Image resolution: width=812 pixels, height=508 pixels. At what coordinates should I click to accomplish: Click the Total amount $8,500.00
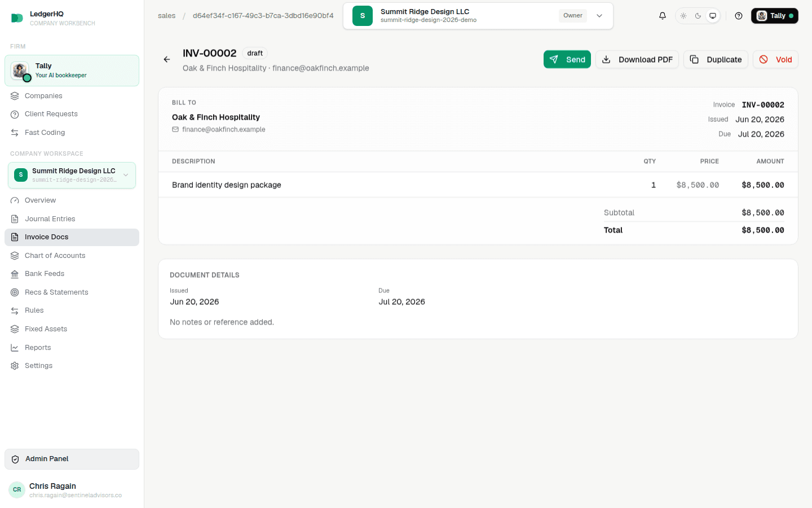tap(763, 230)
